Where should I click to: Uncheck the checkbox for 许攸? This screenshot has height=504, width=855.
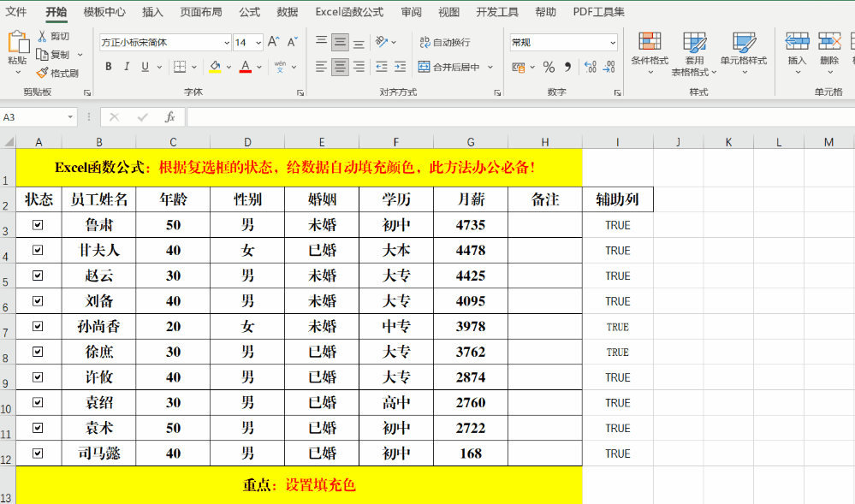click(x=38, y=377)
